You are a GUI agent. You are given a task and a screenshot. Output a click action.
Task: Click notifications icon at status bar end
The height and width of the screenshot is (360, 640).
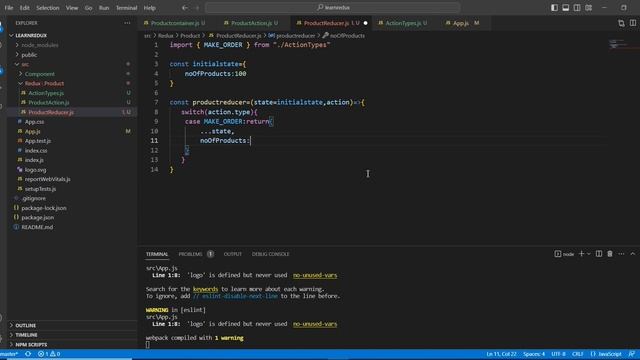tap(632, 354)
